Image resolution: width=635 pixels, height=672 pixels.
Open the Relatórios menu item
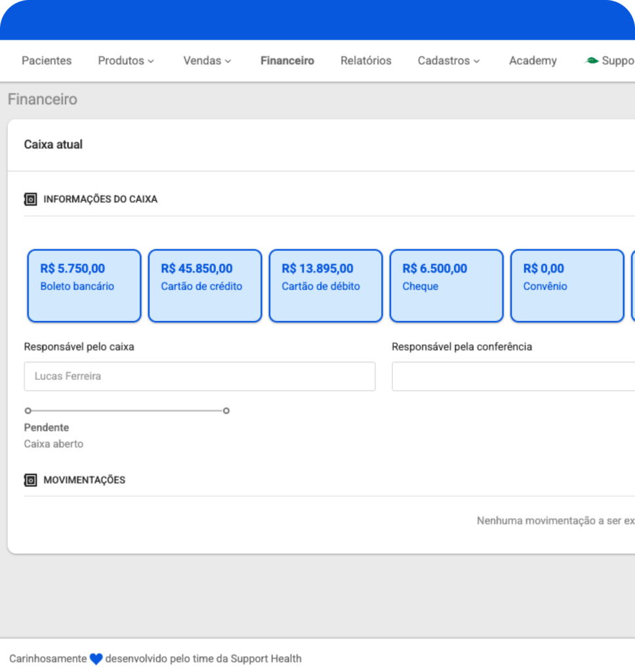[x=366, y=60]
